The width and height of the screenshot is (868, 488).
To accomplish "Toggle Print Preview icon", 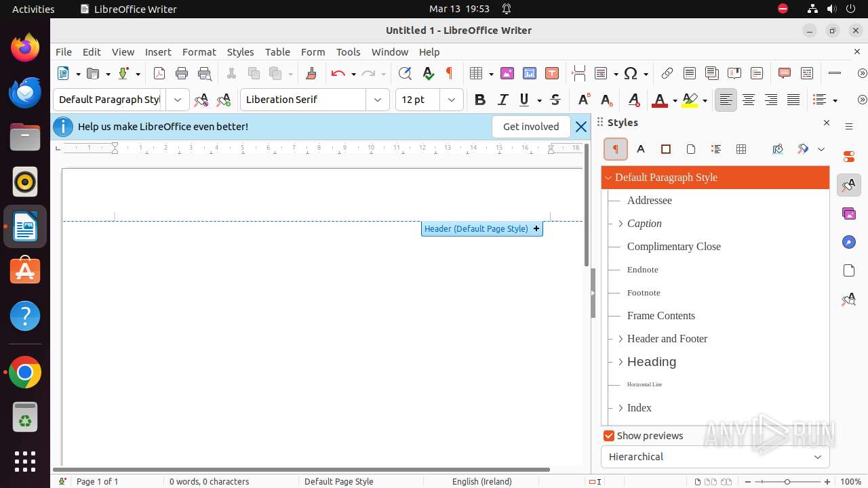I will 204,73.
